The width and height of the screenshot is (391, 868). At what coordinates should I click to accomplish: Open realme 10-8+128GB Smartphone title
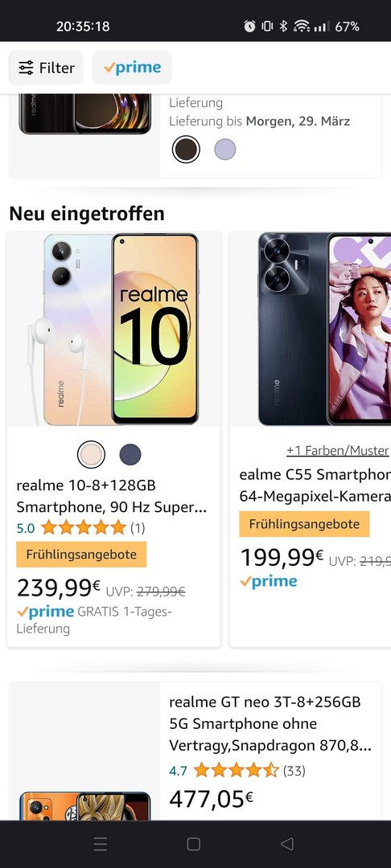coord(111,497)
